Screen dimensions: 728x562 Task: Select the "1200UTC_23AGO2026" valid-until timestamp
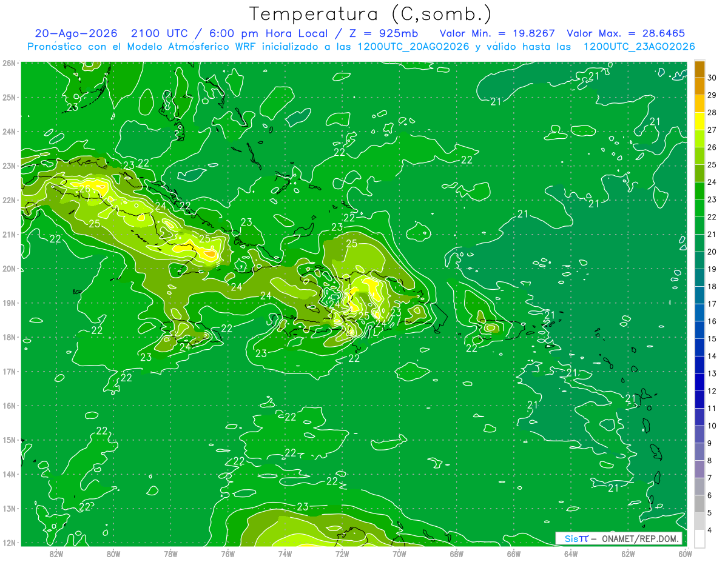click(639, 47)
